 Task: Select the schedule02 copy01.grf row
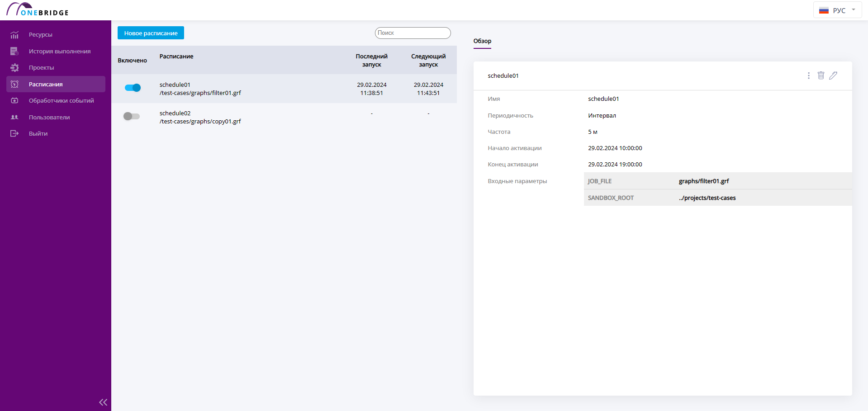[x=284, y=117]
